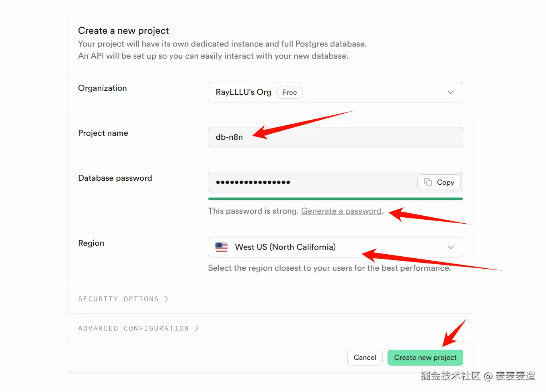This screenshot has height=392, width=546.
Task: Expand the Advanced Configuration section
Action: [x=133, y=328]
